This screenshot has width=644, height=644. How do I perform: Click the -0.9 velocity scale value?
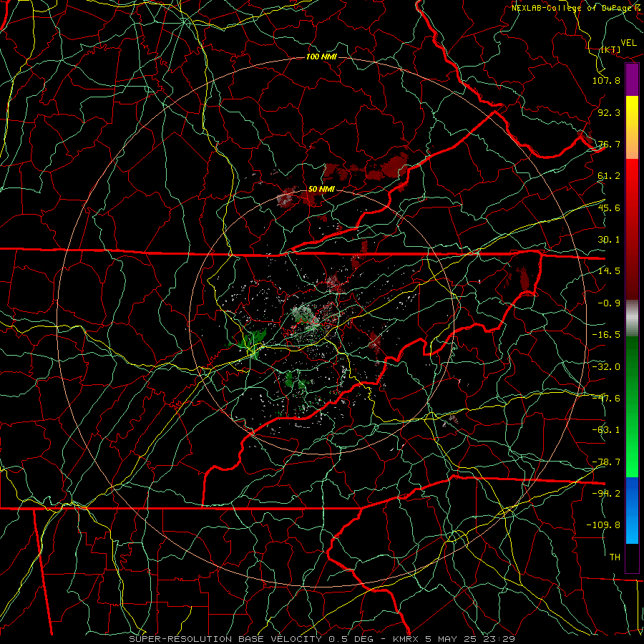(609, 303)
